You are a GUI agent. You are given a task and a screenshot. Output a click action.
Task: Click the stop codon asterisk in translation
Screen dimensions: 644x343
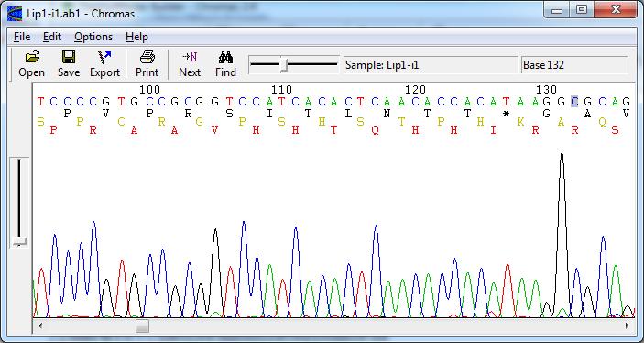point(506,115)
